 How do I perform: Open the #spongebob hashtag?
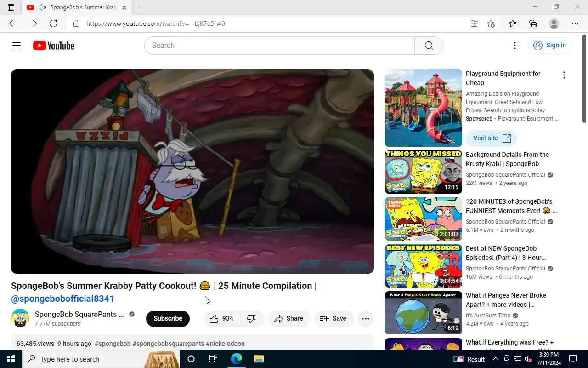113,344
